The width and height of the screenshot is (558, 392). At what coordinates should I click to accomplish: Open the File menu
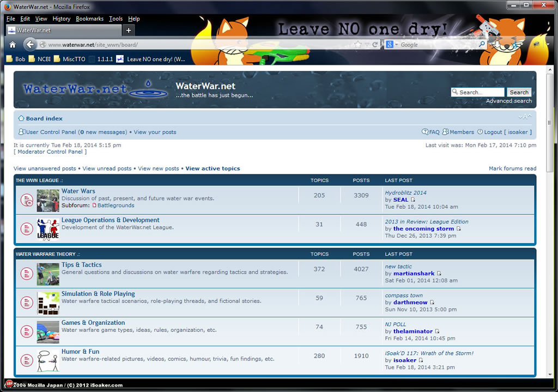pos(11,19)
